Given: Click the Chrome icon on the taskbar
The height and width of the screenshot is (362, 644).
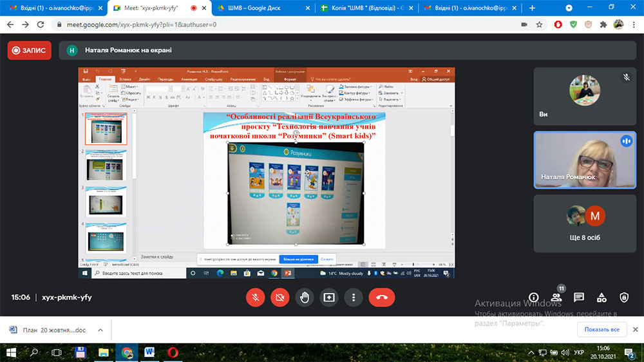Looking at the screenshot, I should point(126,352).
